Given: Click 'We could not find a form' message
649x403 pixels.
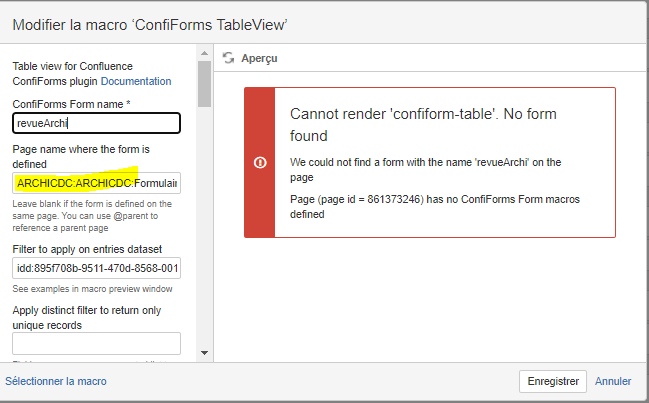Looking at the screenshot, I should 425,170.
